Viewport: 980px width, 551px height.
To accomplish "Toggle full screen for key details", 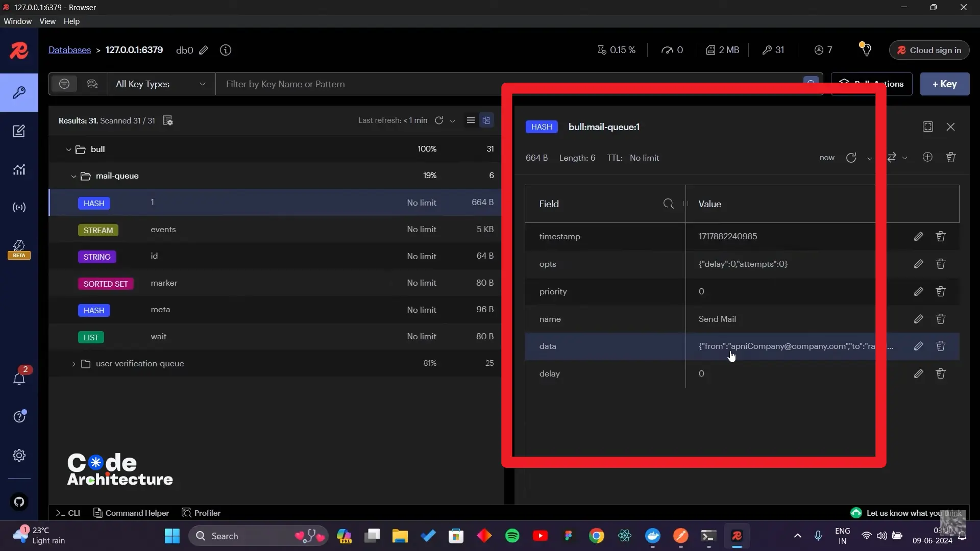I will (928, 127).
